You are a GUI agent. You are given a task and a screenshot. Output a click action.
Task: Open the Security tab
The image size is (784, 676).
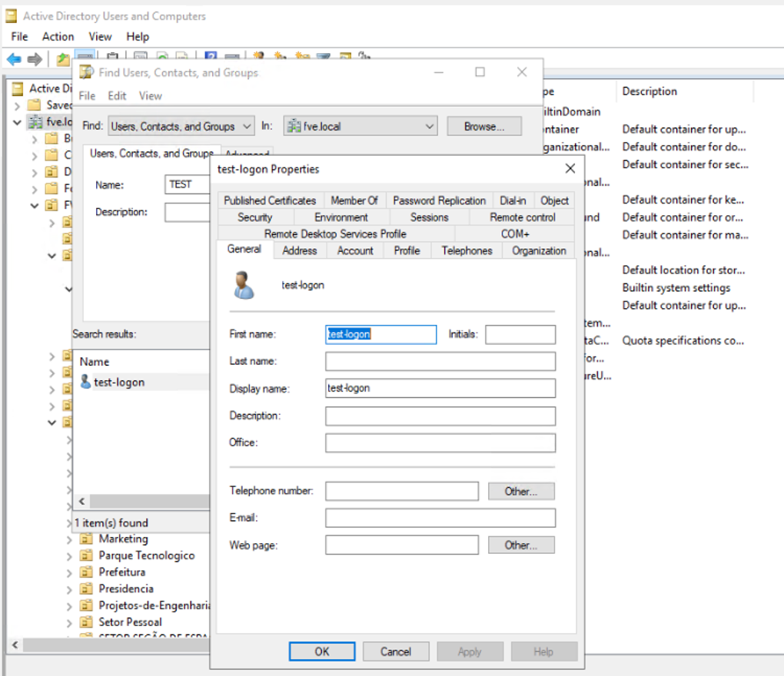(x=255, y=217)
